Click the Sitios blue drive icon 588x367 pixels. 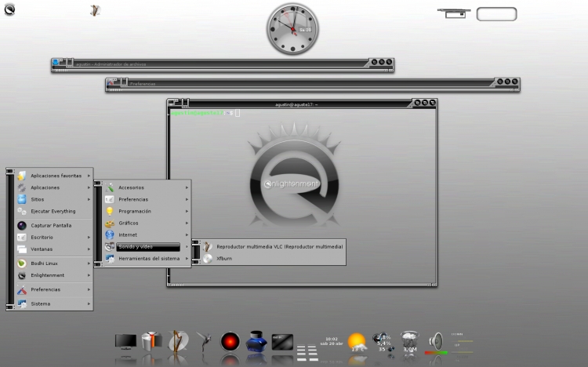22,199
